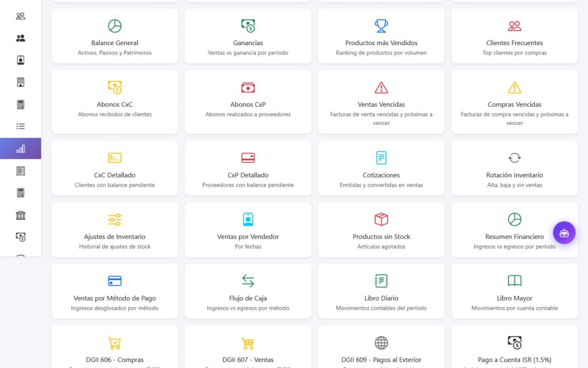Open the Clientes Frecuentes report
The height and width of the screenshot is (368, 588).
click(x=514, y=36)
